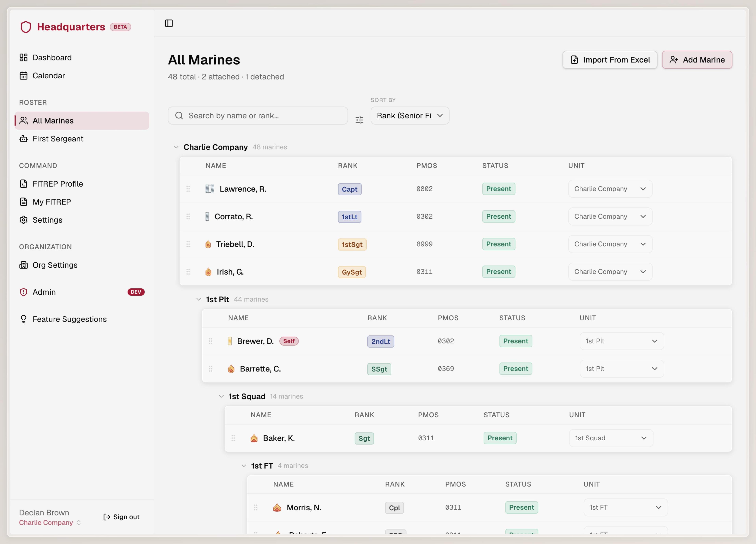Click drag handle for Brewer, D.
Image resolution: width=756 pixels, height=544 pixels.
[x=211, y=341]
